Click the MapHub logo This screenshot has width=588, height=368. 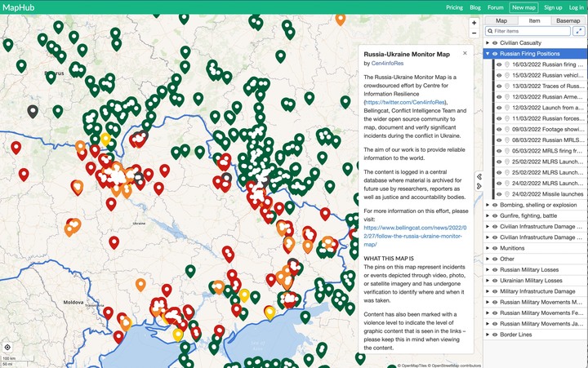click(18, 7)
